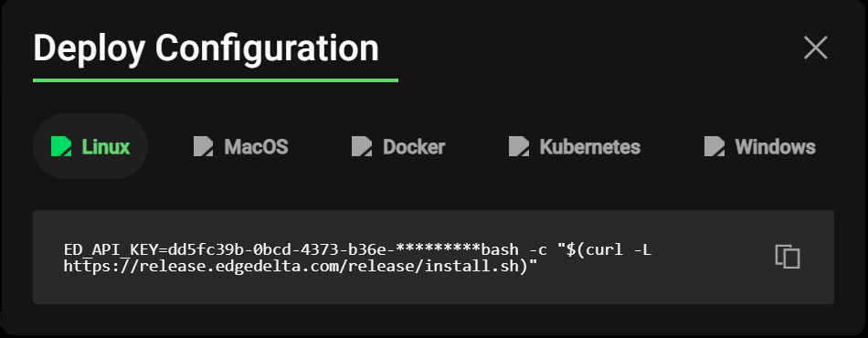This screenshot has width=868, height=338.
Task: Show the Kubernetes deployment instructions
Action: [x=575, y=146]
